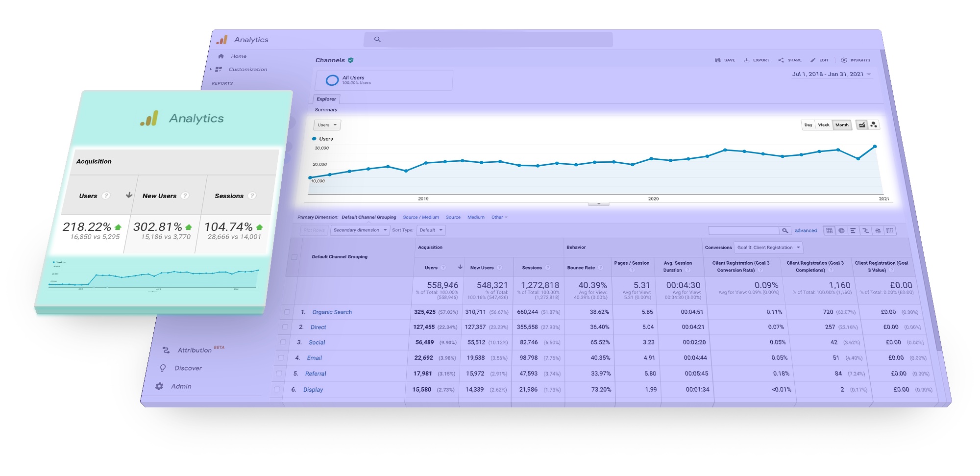Select Source / Medium primary dimension
Screen dimensions: 980x476
point(421,217)
